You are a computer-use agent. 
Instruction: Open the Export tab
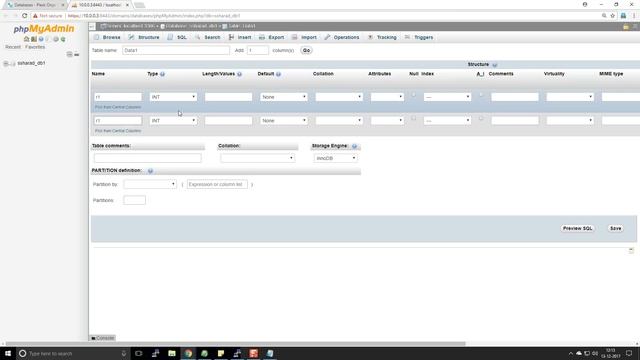pos(271,37)
